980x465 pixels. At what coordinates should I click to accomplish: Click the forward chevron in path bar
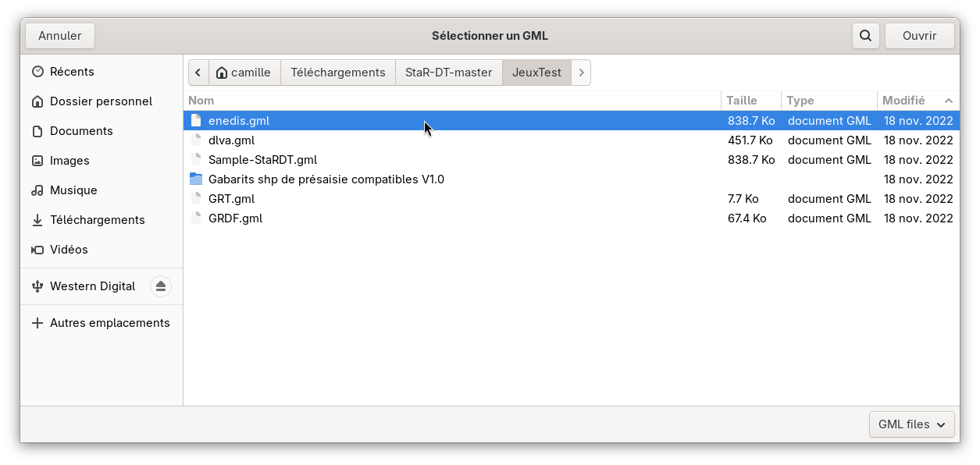(582, 73)
